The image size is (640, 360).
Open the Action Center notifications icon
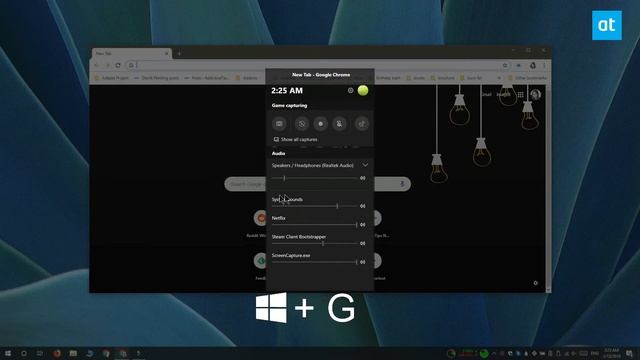[629, 353]
